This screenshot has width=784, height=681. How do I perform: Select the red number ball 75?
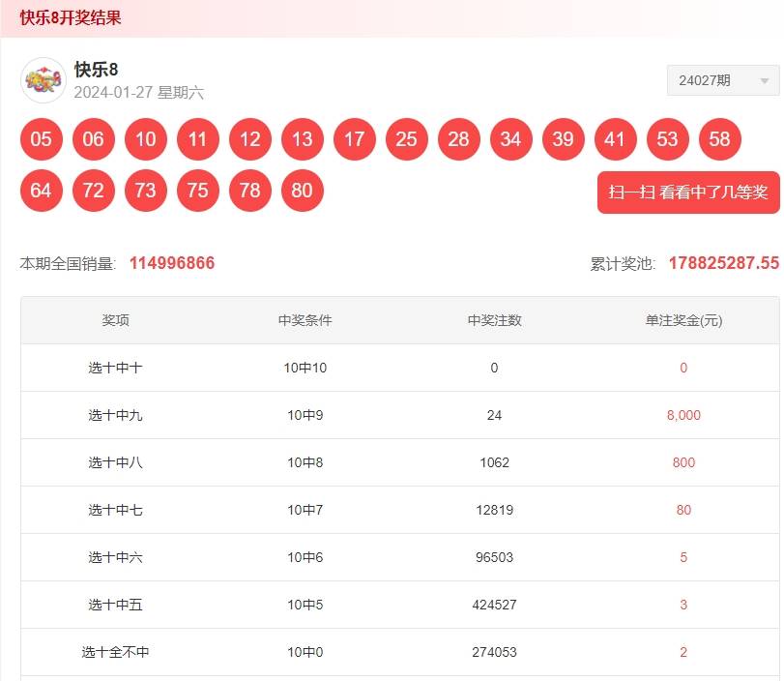pyautogui.click(x=198, y=191)
